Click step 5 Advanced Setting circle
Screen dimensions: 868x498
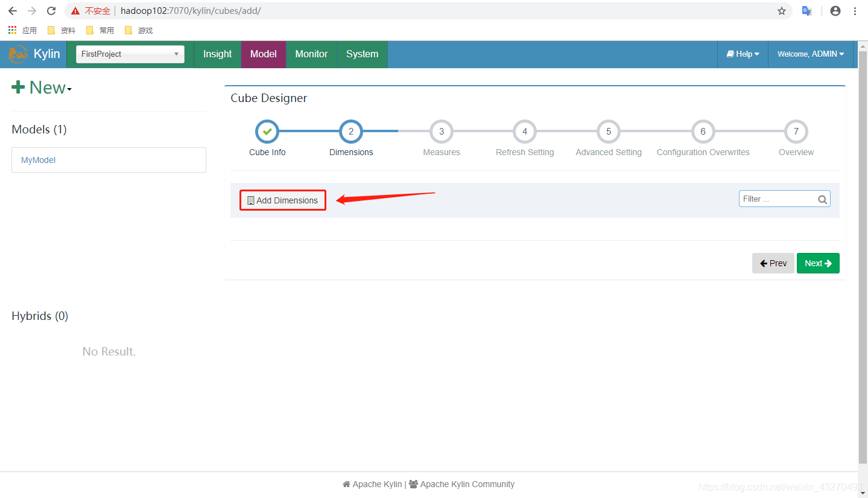click(x=609, y=131)
